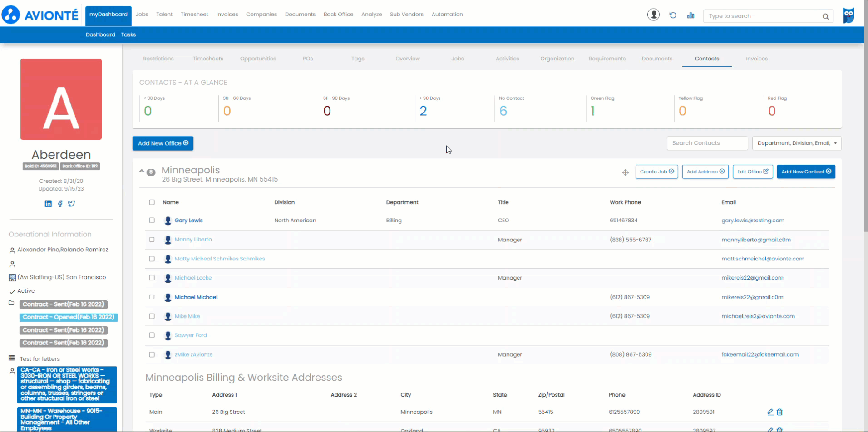
Task: Open the Companies menu
Action: [261, 15]
